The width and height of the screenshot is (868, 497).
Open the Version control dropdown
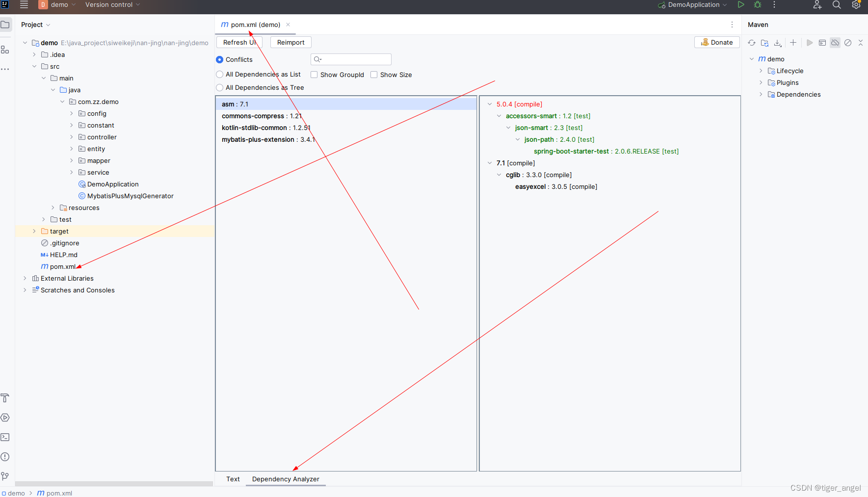pos(112,5)
